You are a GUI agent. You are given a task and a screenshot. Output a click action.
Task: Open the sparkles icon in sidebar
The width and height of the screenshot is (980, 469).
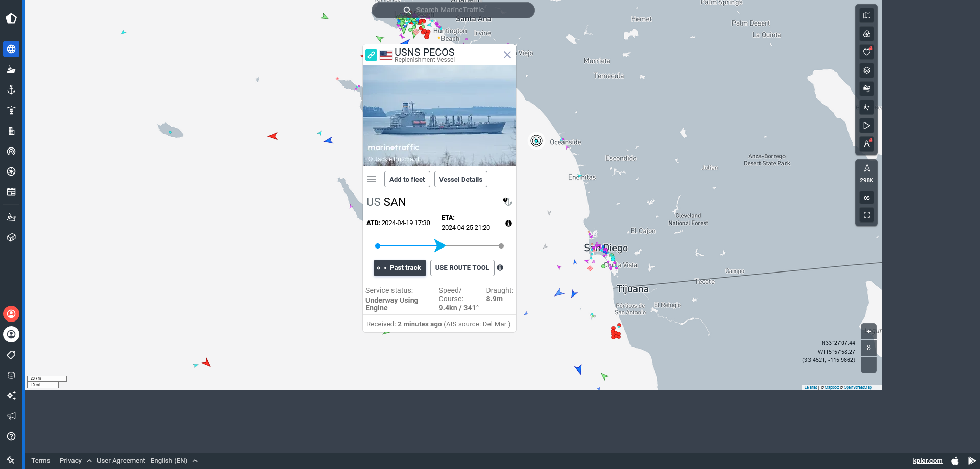11,396
